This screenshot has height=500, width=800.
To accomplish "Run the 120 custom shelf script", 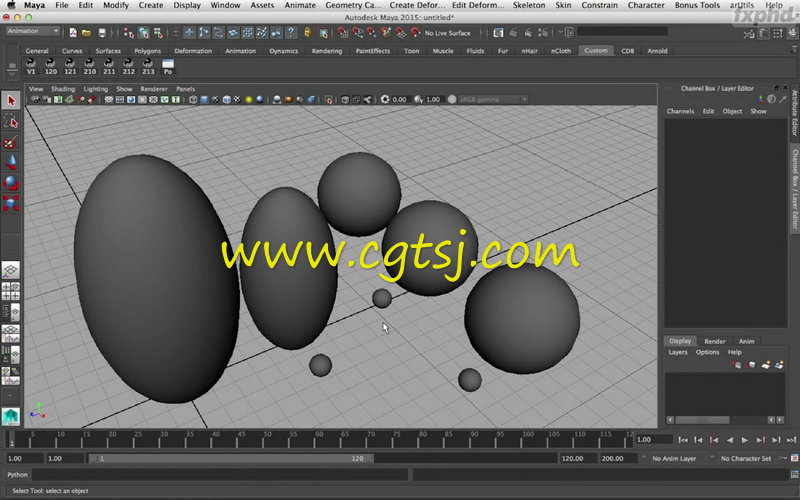I will 51,67.
